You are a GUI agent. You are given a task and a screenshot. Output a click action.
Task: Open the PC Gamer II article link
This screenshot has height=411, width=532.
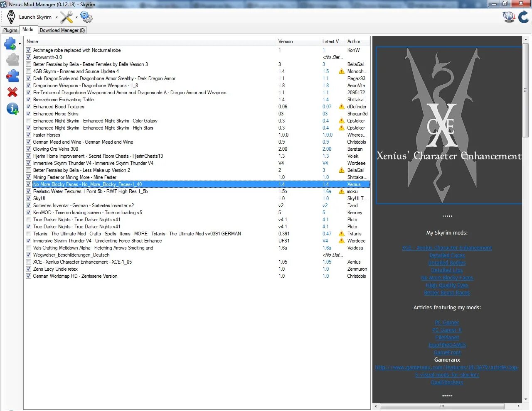point(447,330)
